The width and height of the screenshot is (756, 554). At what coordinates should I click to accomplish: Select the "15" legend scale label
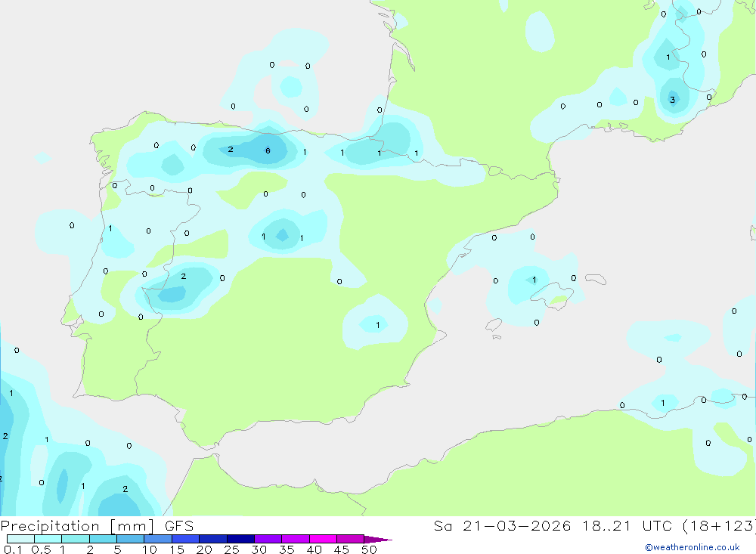click(177, 549)
